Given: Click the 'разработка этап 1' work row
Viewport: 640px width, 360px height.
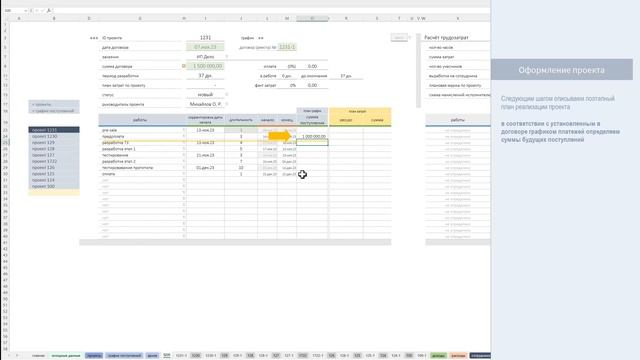Looking at the screenshot, I should point(141,149).
